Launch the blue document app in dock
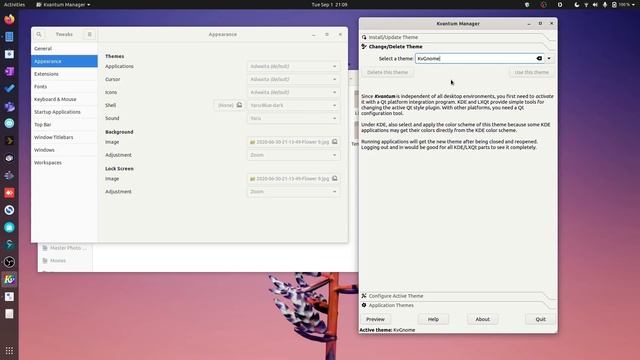This screenshot has width=640, height=360. click(x=9, y=37)
